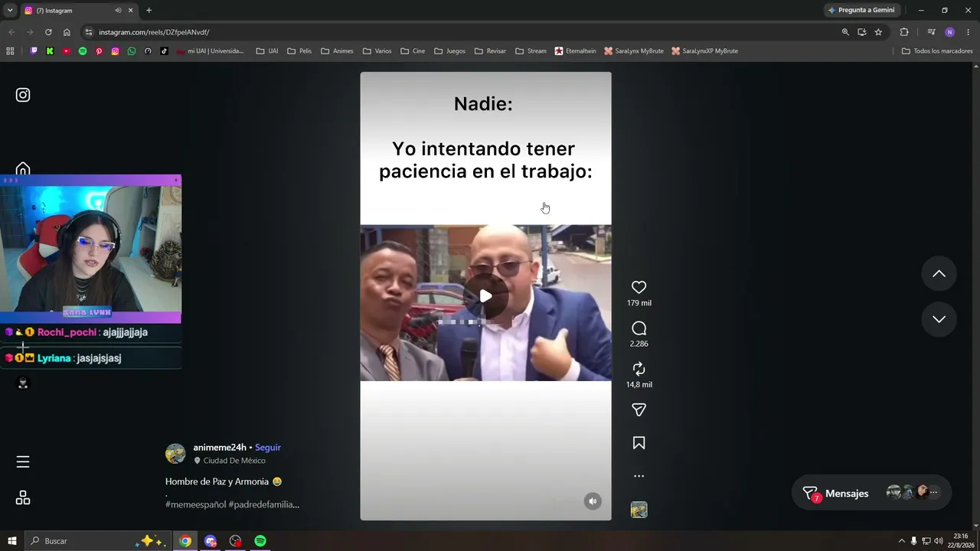
Task: Open the audio thumbnail below reel actions
Action: [x=639, y=510]
